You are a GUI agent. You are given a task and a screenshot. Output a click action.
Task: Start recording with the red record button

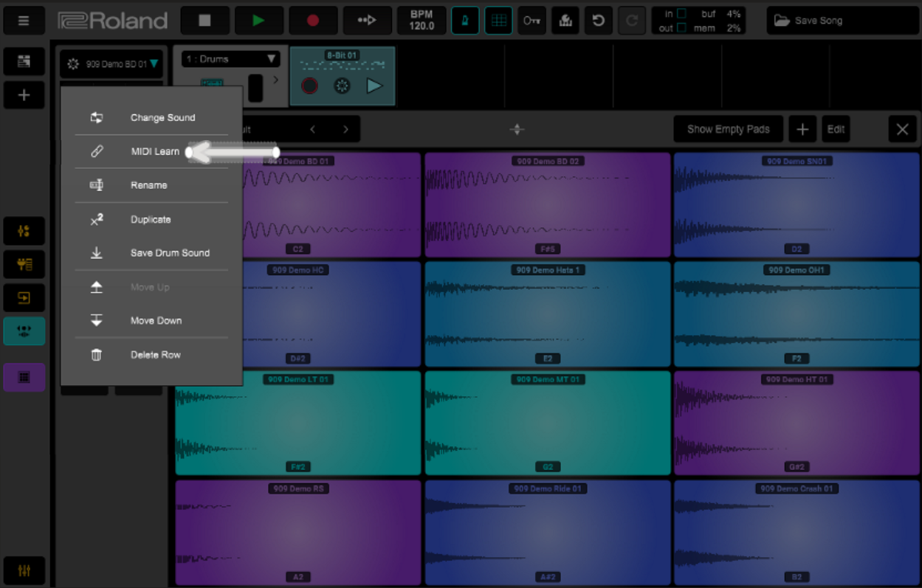point(313,21)
